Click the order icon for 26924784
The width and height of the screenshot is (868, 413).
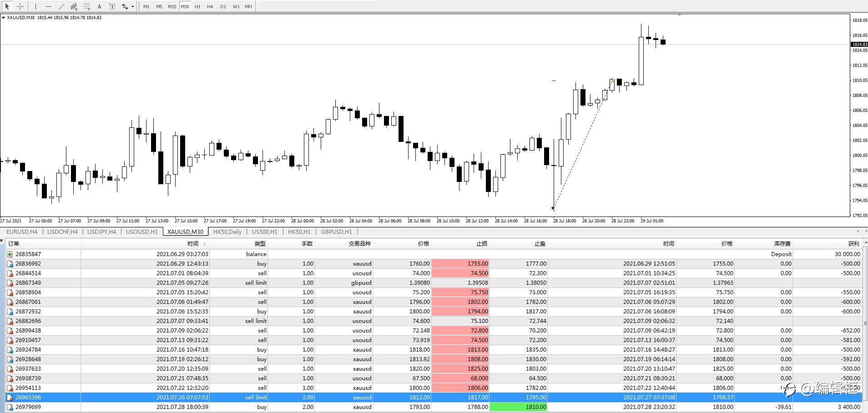(x=10, y=350)
